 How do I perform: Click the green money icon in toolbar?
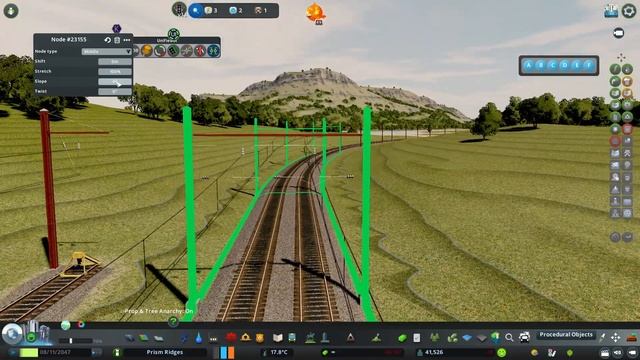pos(402,338)
